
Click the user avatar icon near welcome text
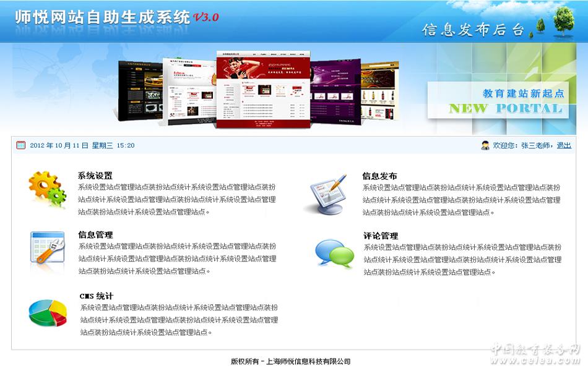coord(485,145)
